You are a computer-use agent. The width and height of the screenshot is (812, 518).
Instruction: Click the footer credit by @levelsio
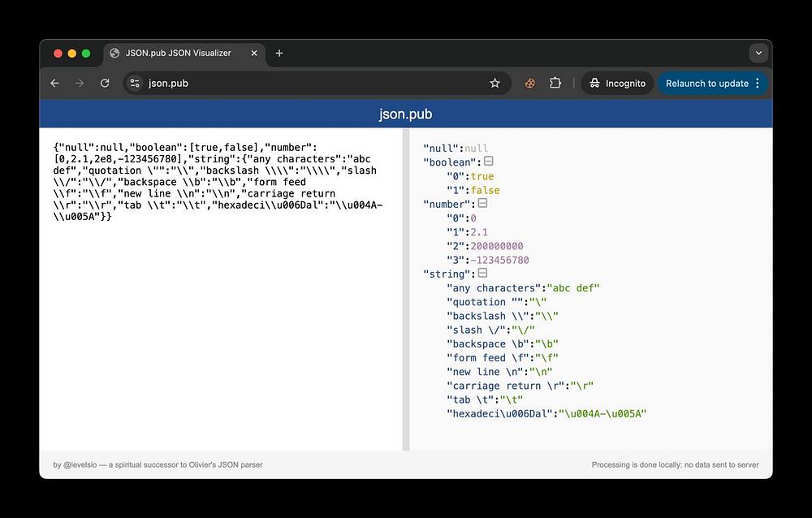[x=158, y=464]
